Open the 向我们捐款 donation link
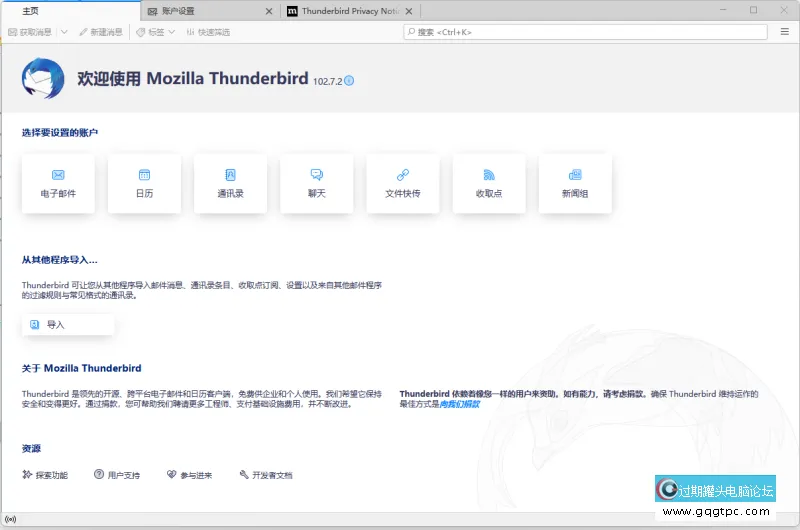The width and height of the screenshot is (800, 530). point(460,404)
